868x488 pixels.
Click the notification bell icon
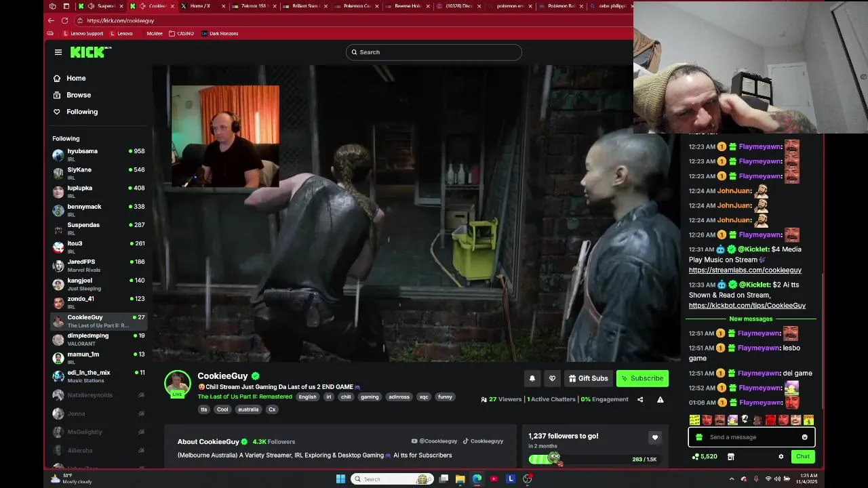click(x=532, y=378)
